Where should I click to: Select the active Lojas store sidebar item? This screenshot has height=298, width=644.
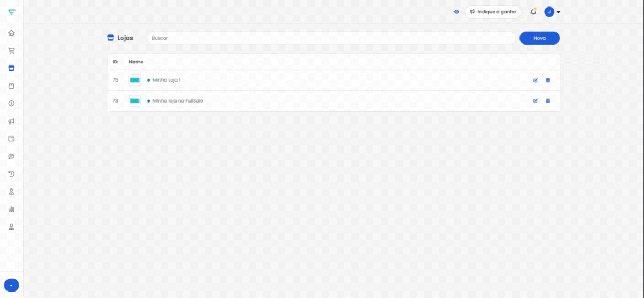click(11, 68)
